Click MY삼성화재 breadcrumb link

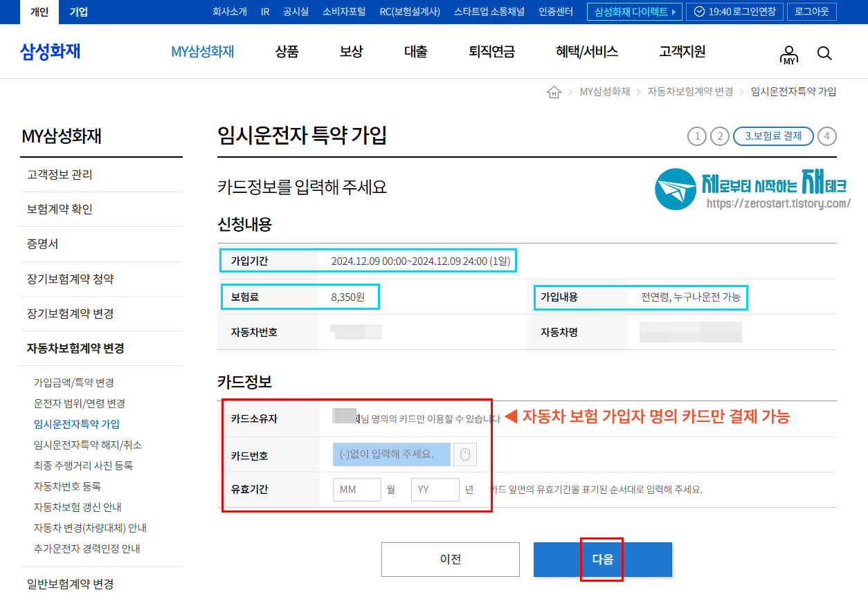(605, 92)
